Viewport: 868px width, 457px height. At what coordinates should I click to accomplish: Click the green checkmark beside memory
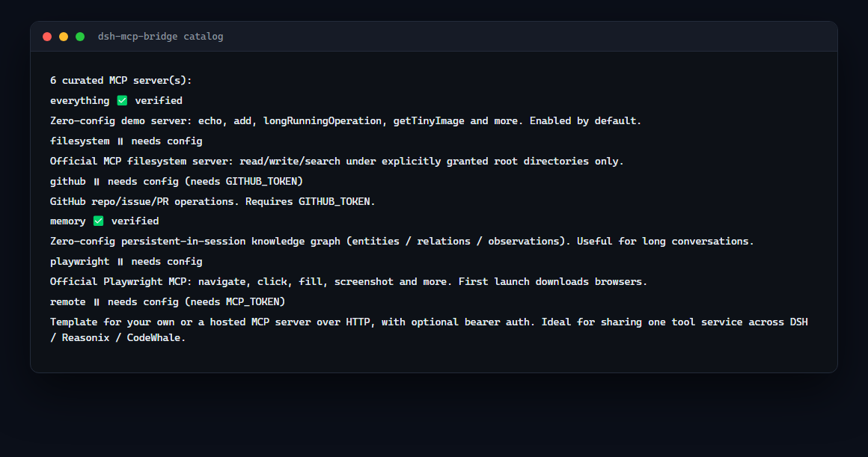click(x=99, y=221)
